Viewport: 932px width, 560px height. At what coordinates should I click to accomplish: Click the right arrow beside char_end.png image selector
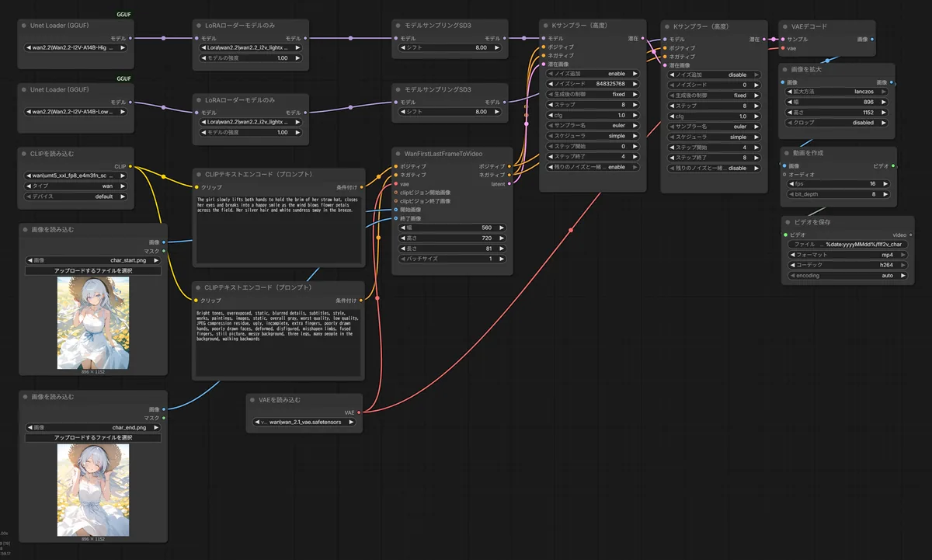point(156,427)
